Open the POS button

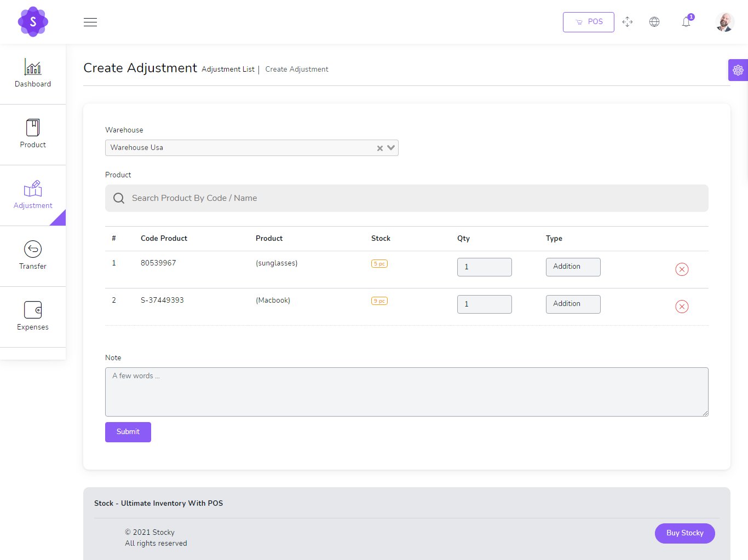coord(588,22)
